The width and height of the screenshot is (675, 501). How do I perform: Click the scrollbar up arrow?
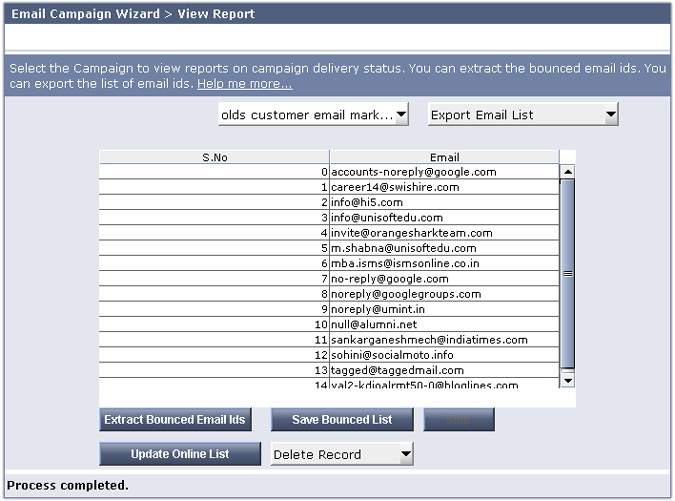(568, 172)
